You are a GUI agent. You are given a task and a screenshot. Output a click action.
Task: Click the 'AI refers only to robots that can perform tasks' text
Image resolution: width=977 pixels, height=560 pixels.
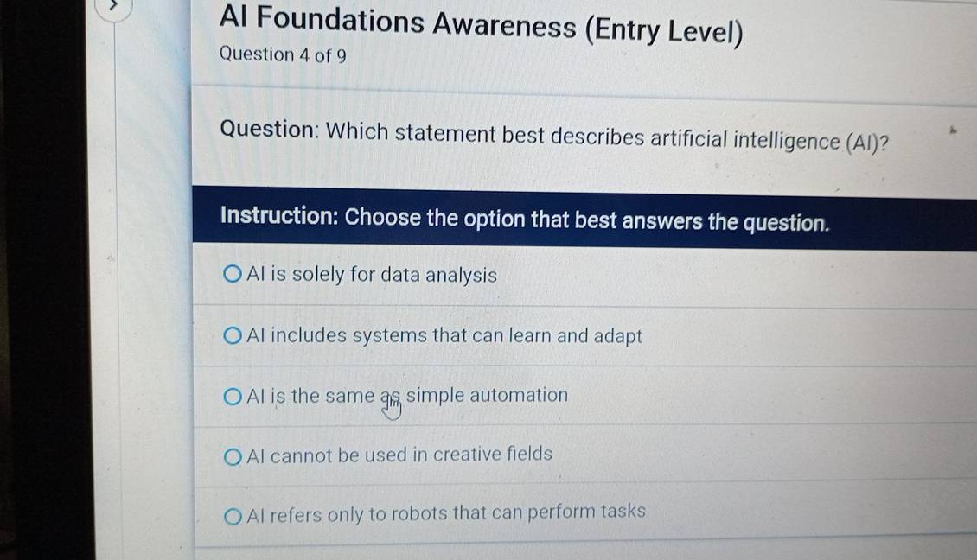click(x=446, y=512)
